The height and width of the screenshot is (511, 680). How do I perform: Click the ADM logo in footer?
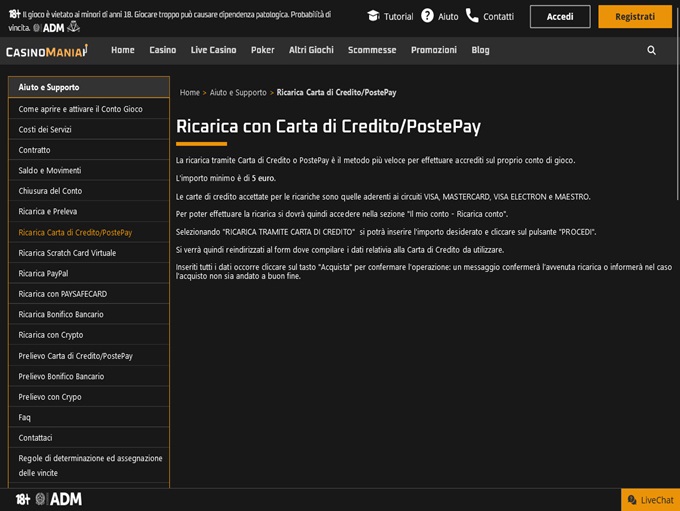point(65,499)
